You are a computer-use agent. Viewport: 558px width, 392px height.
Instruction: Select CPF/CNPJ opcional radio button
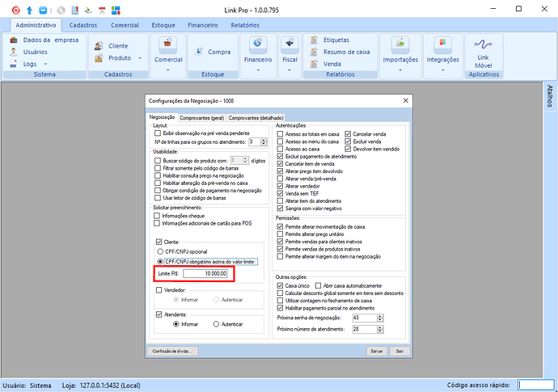pyautogui.click(x=159, y=251)
